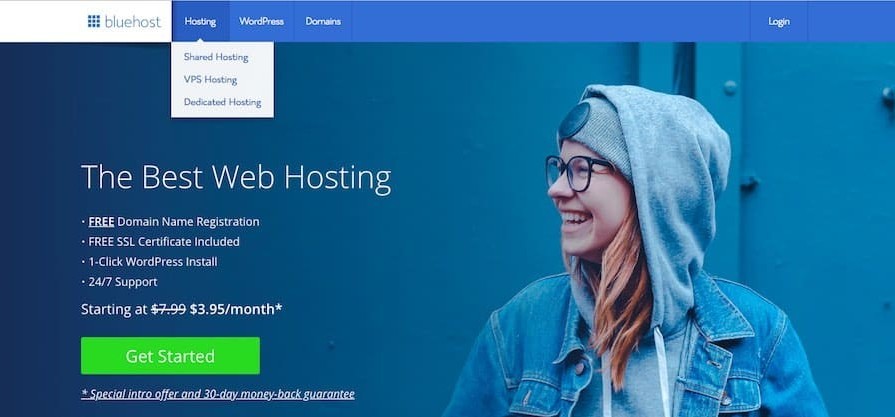Click the FREE SSL Certificate Included text

[x=164, y=242]
